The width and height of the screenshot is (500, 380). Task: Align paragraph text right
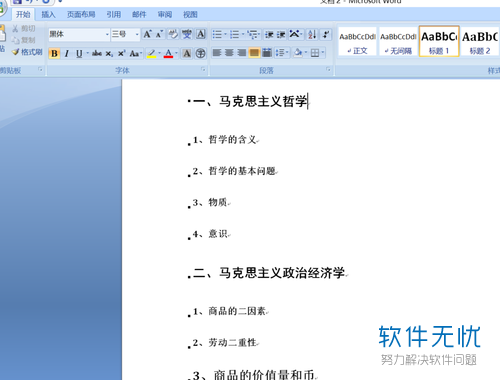click(x=242, y=53)
